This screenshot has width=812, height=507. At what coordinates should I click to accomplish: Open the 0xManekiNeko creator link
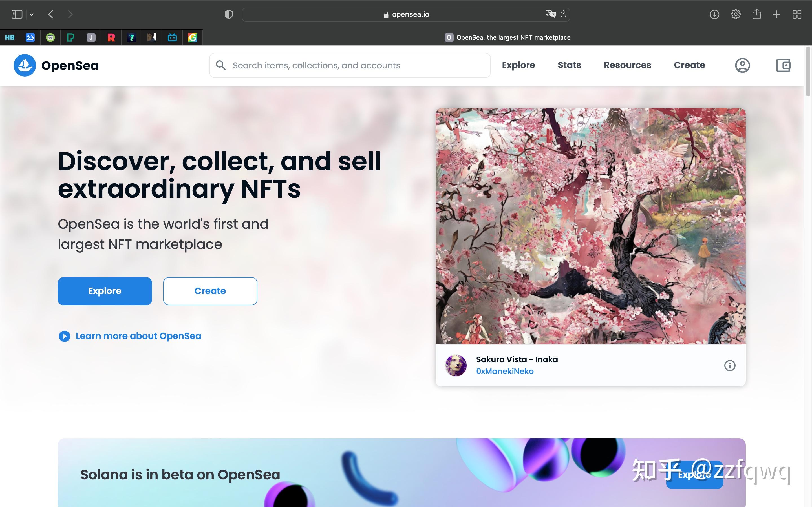click(505, 371)
